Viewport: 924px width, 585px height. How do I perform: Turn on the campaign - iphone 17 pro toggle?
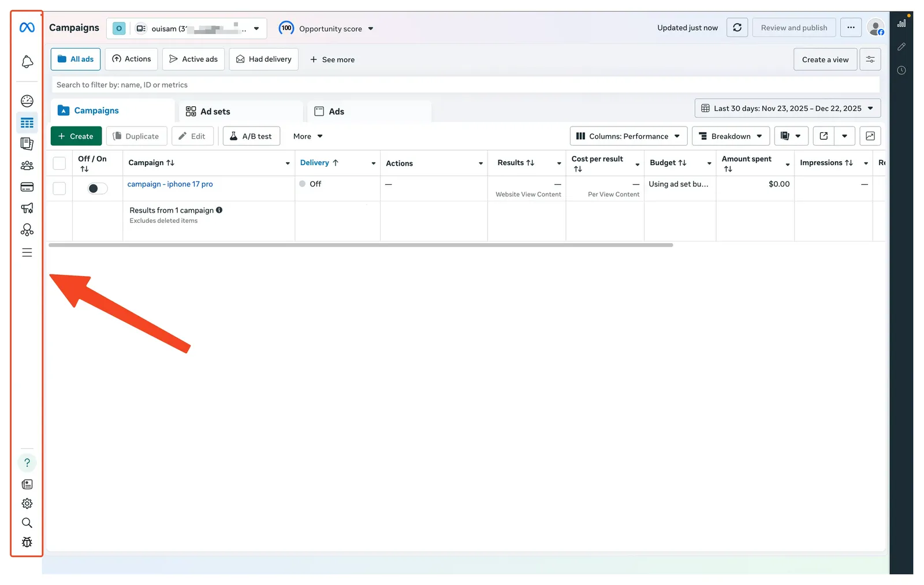pyautogui.click(x=96, y=188)
